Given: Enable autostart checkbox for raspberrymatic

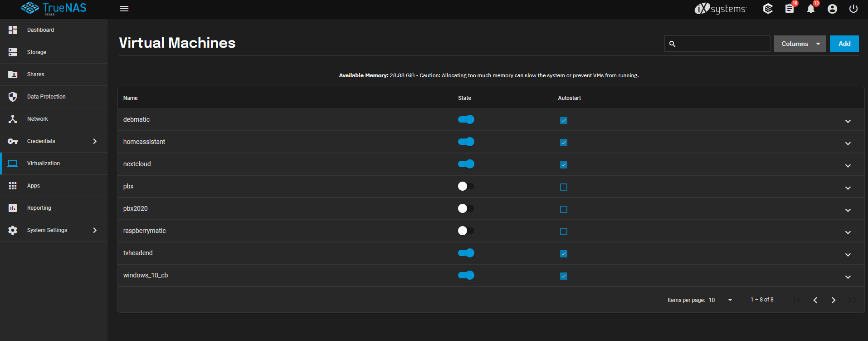Looking at the screenshot, I should click(564, 232).
